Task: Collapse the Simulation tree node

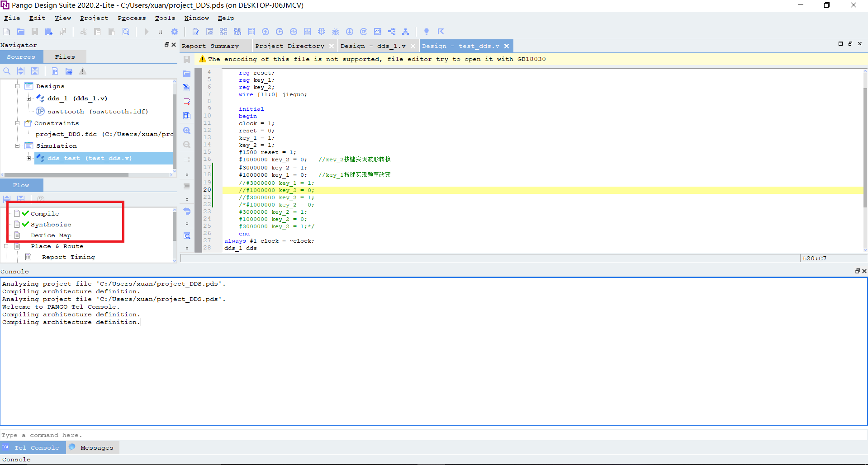Action: point(17,146)
